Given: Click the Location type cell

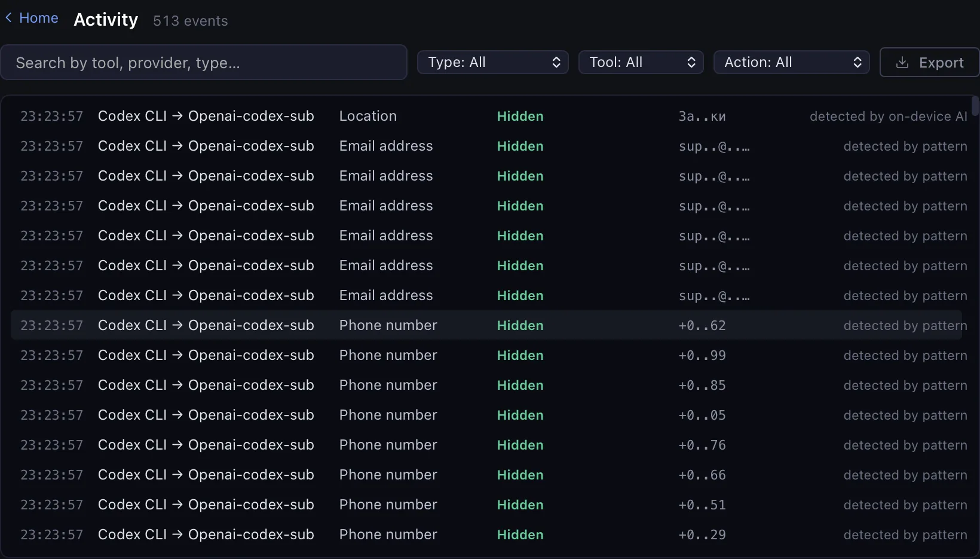Looking at the screenshot, I should (367, 116).
